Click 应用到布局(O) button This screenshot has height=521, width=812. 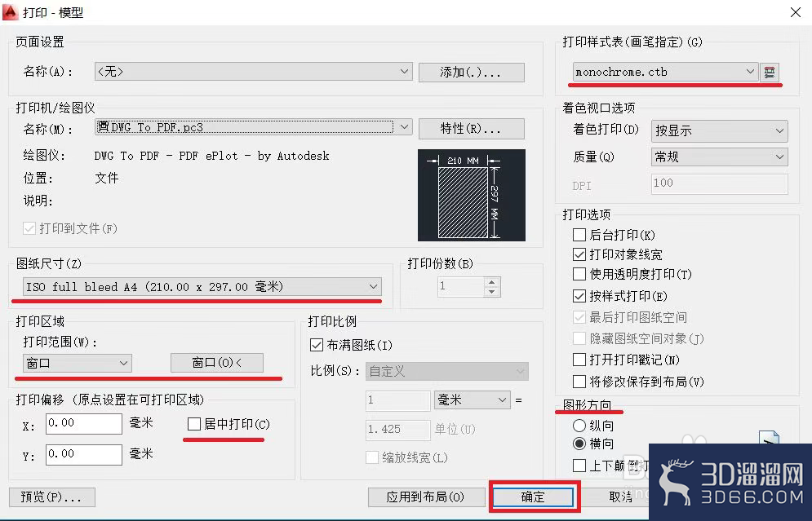[x=426, y=497]
